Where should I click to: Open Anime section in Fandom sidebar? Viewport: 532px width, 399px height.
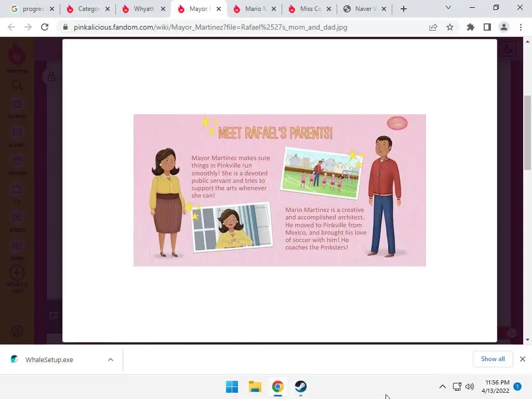[x=17, y=137]
